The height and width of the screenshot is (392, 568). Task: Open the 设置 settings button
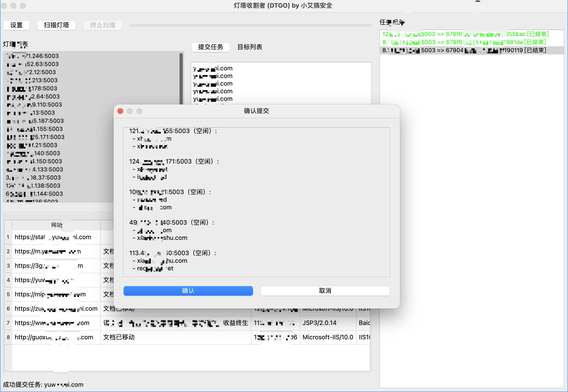pyautogui.click(x=16, y=25)
